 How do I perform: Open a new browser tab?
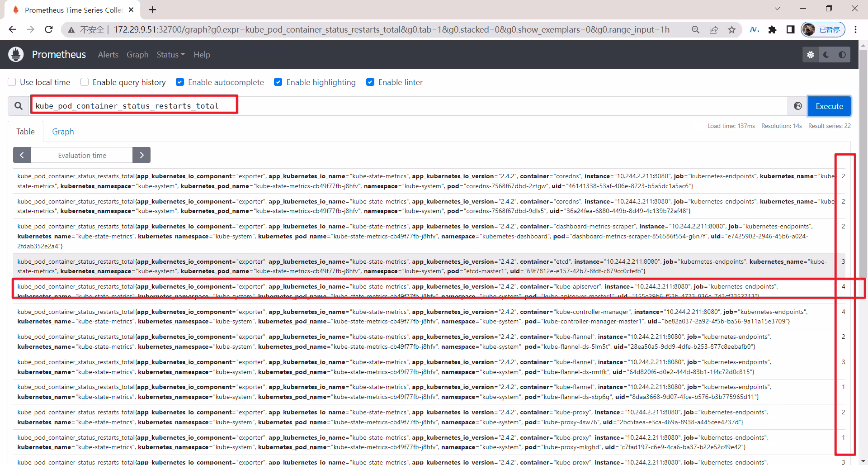coord(153,9)
